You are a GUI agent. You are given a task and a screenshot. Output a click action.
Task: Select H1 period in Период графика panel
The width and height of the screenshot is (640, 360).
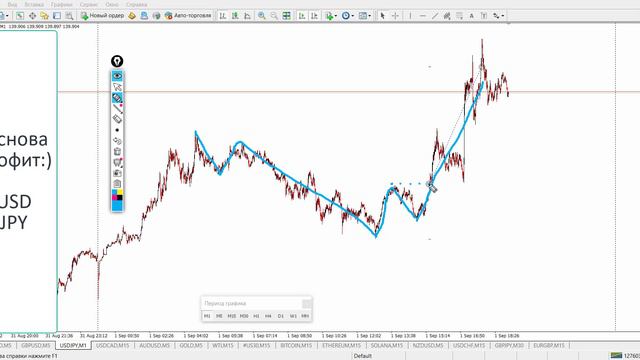pyautogui.click(x=256, y=316)
